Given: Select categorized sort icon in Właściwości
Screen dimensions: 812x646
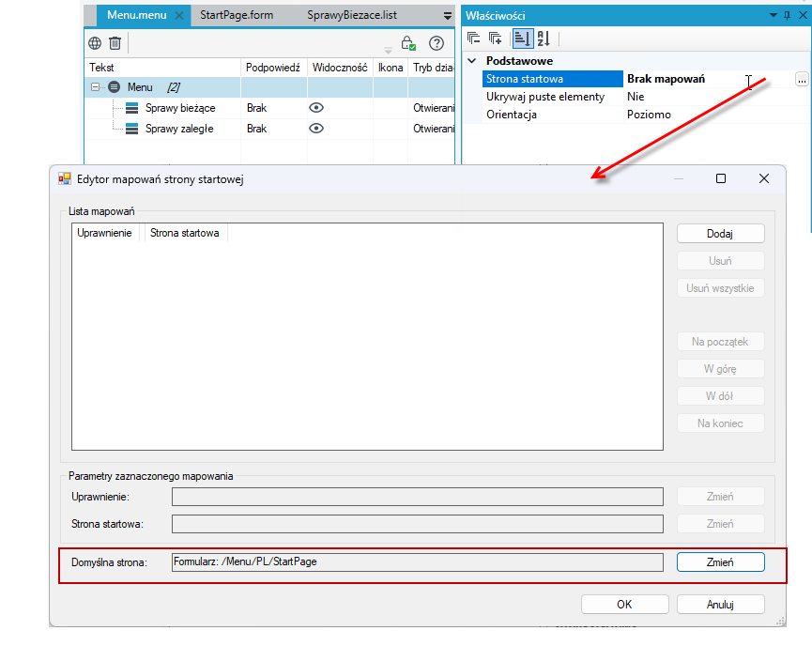Looking at the screenshot, I should (x=522, y=38).
